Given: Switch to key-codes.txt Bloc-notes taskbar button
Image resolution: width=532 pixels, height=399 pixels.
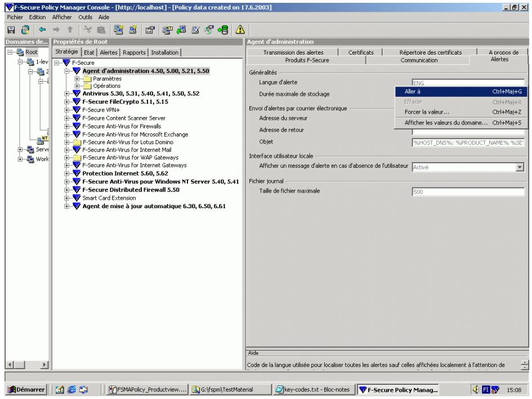Looking at the screenshot, I should click(314, 389).
